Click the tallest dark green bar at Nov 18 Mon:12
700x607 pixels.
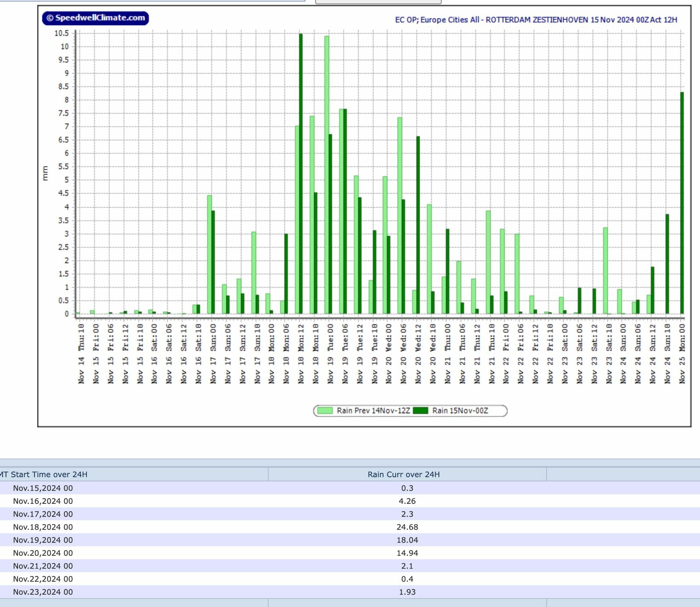coord(301,174)
